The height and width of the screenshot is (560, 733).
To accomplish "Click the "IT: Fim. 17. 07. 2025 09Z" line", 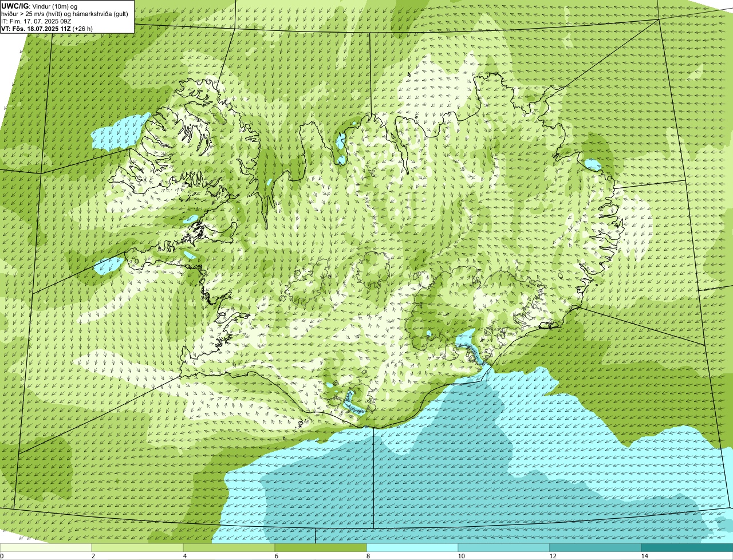I will 36,21.
